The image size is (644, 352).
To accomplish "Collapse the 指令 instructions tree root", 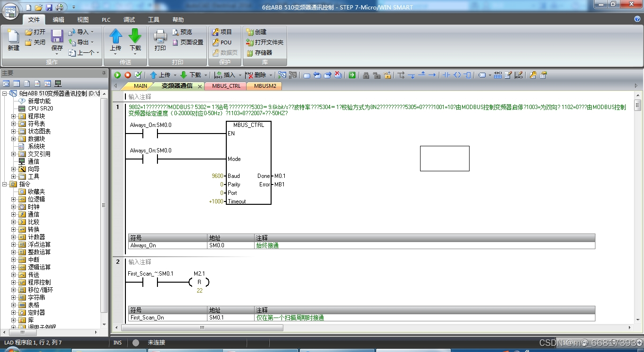I will coord(5,184).
